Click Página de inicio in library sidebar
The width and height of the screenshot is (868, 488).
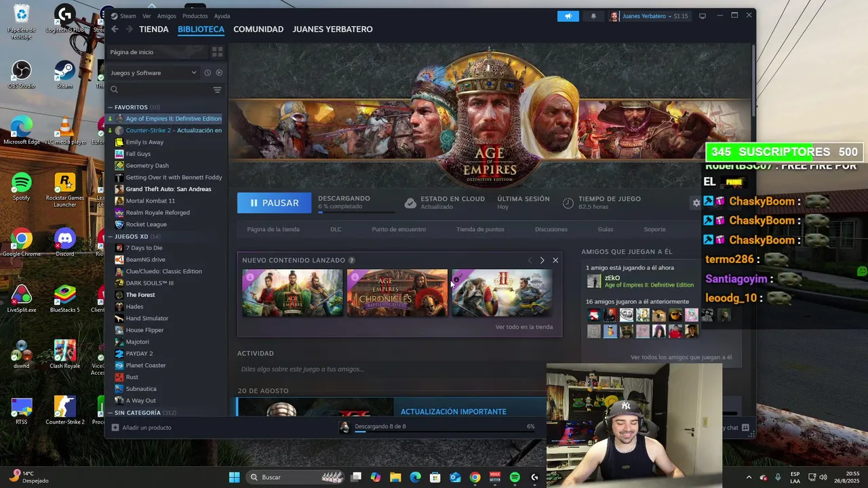(157, 52)
